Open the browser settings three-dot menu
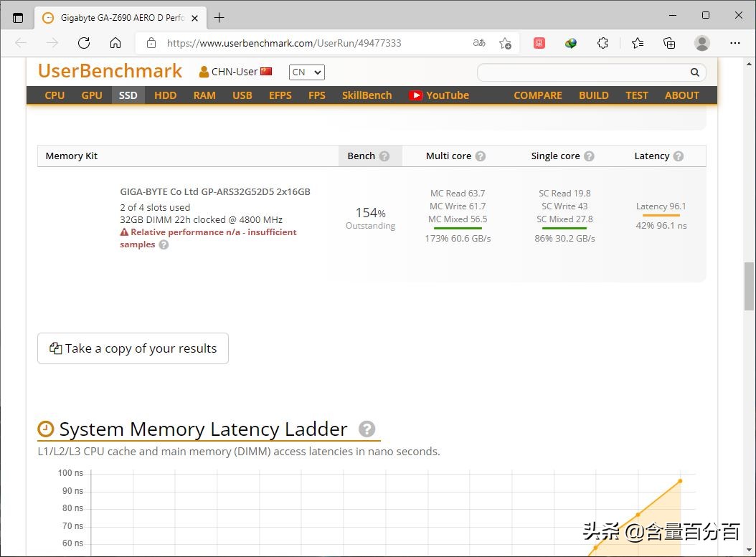756x557 pixels. [736, 43]
